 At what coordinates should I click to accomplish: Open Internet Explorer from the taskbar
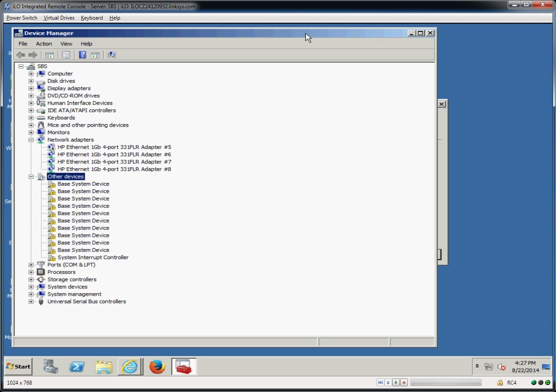(130, 367)
